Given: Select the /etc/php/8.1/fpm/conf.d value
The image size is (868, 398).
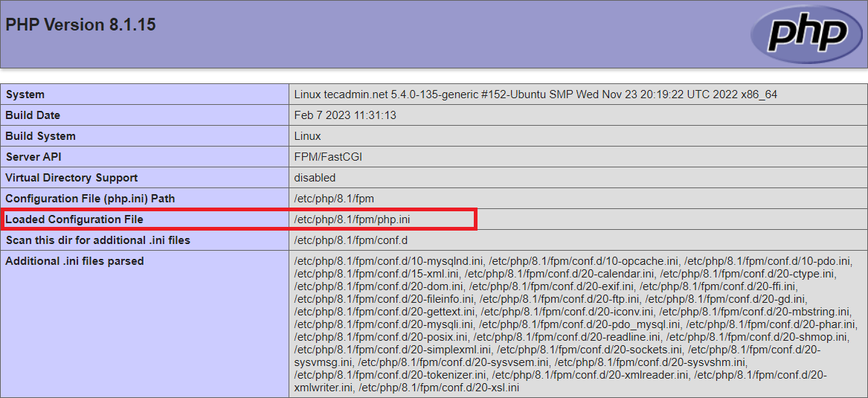Looking at the screenshot, I should (351, 240).
